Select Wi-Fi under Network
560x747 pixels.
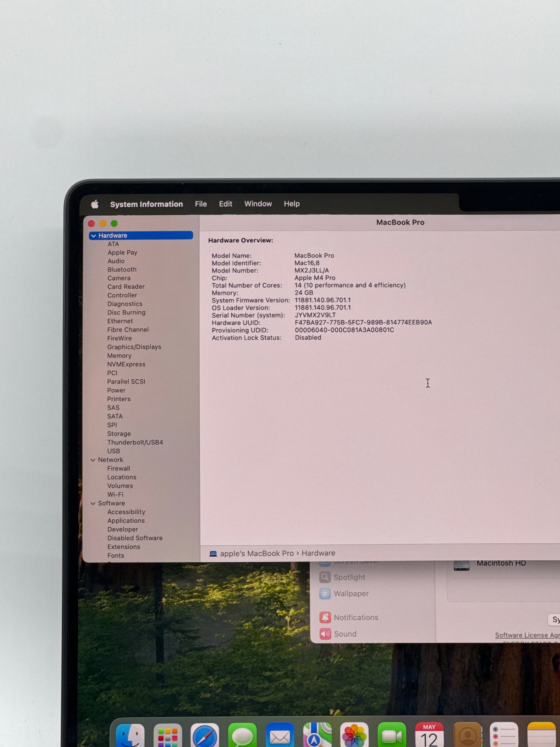pos(115,495)
